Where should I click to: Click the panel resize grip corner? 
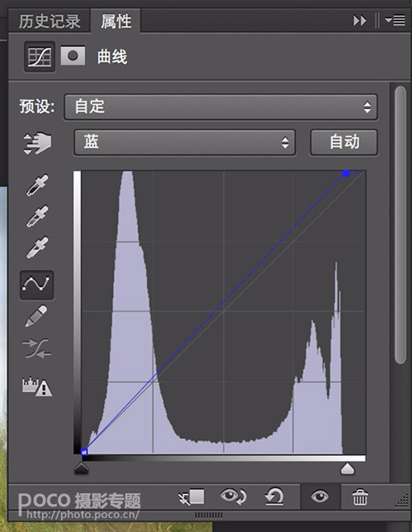pyautogui.click(x=402, y=501)
